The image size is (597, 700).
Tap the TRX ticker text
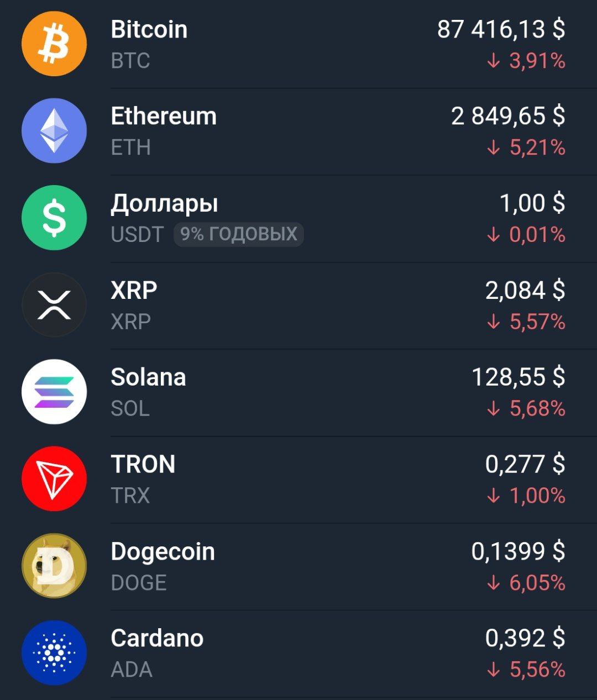coord(130,496)
